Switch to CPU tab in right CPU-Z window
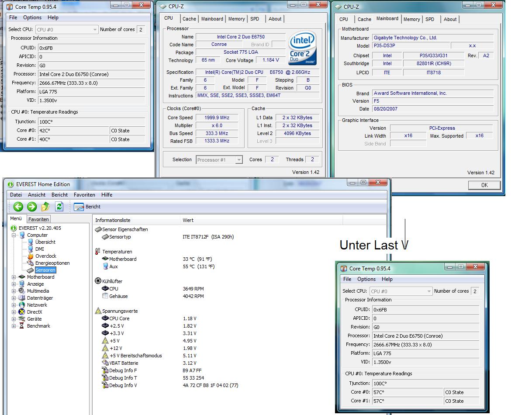This screenshot has width=532, height=415. click(x=344, y=19)
